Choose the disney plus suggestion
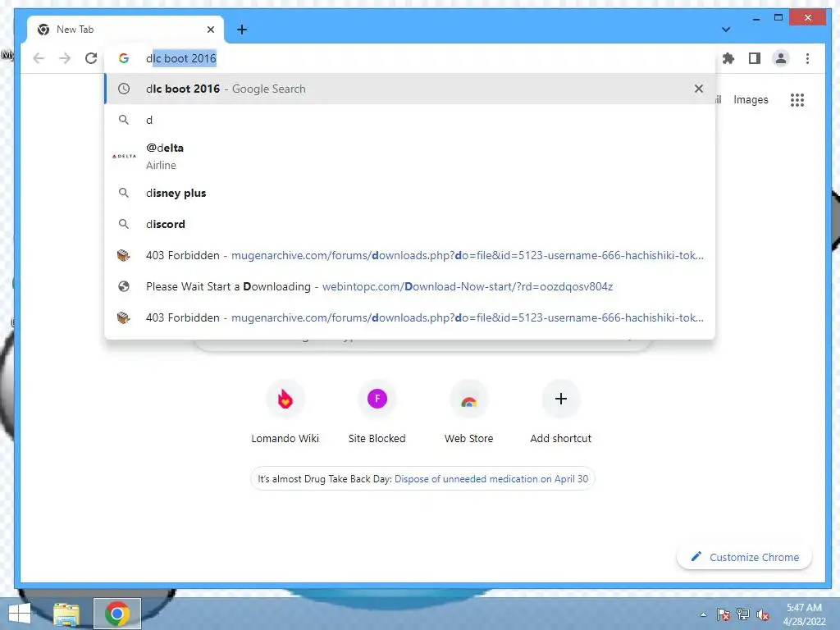The image size is (840, 630). click(410, 193)
